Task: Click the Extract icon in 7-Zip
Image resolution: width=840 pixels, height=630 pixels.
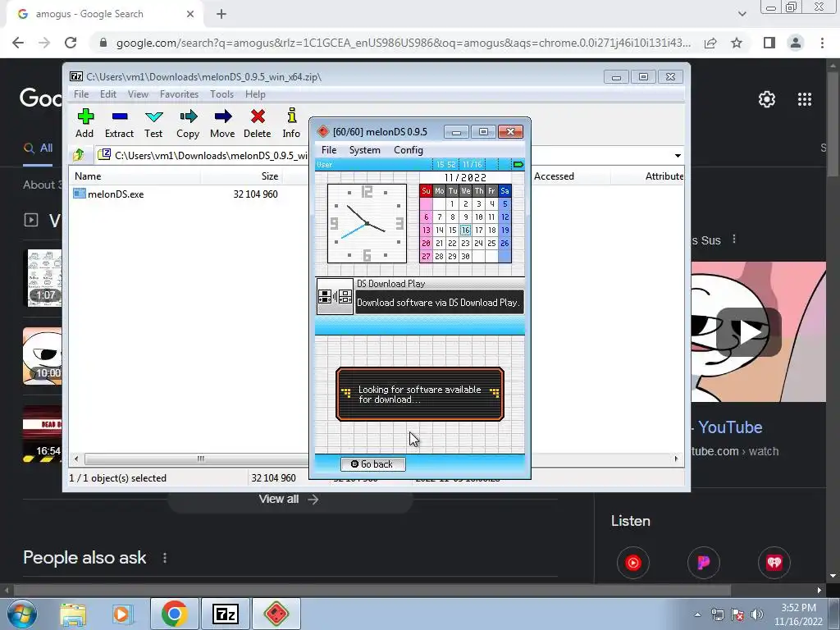Action: point(119,123)
